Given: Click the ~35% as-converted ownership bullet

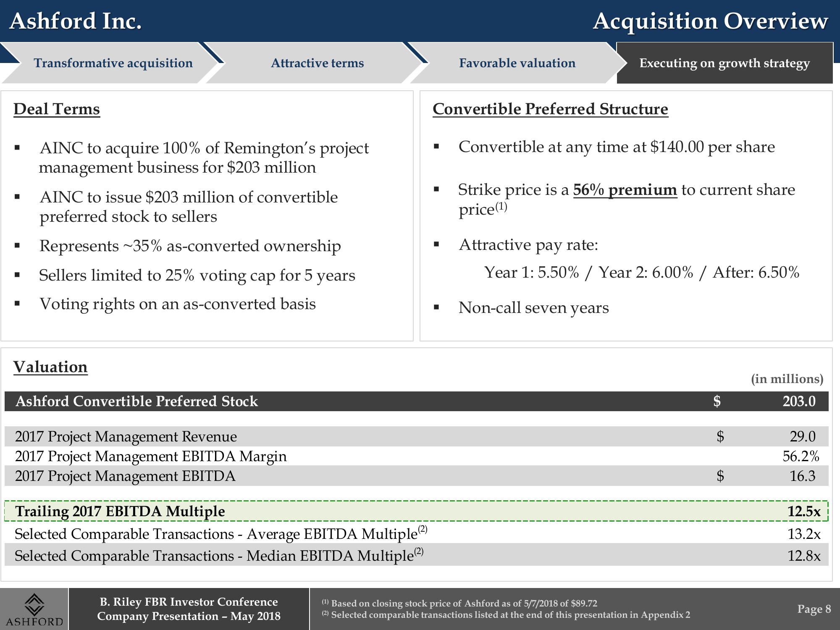Looking at the screenshot, I should (190, 246).
